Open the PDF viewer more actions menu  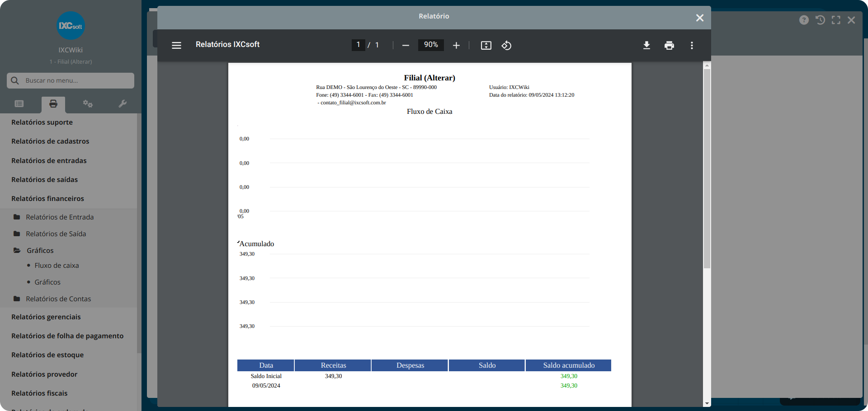pyautogui.click(x=692, y=45)
